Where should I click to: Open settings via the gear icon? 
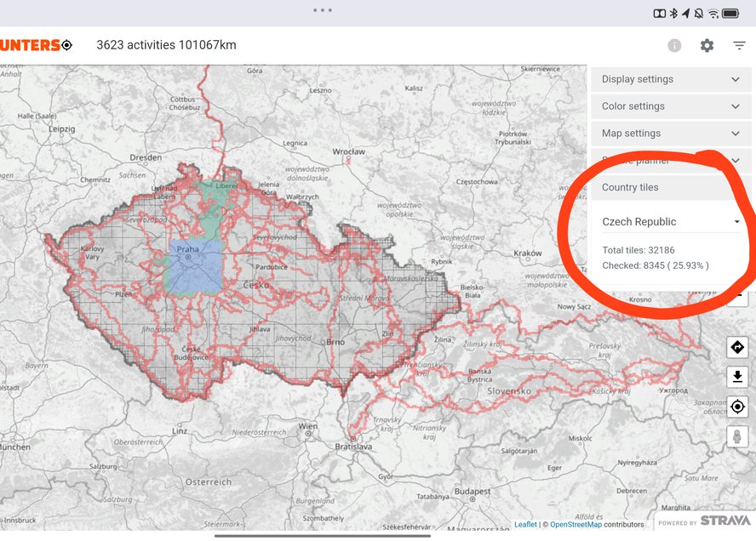pos(707,46)
